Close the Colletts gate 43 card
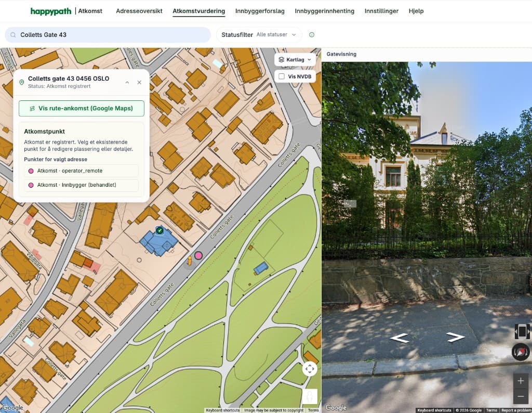The image size is (532, 413). click(139, 82)
